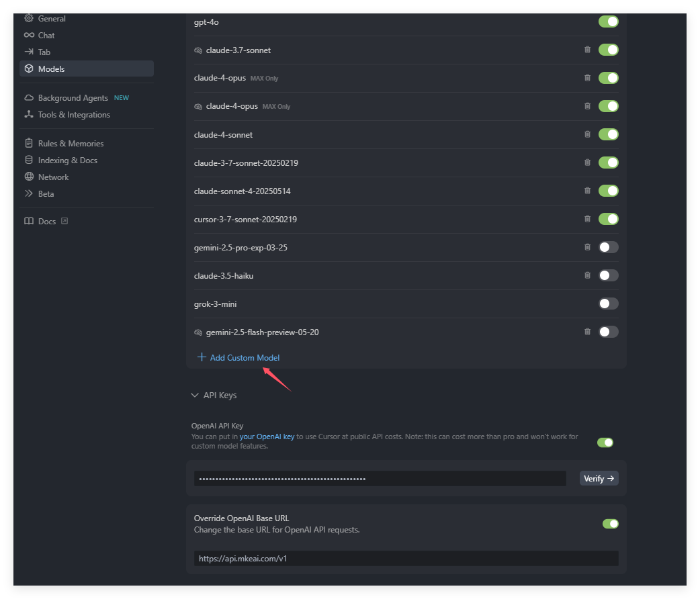Turn off claude-3-7-sonnet-20250219 toggle
Image resolution: width=700 pixels, height=599 pixels.
[609, 163]
